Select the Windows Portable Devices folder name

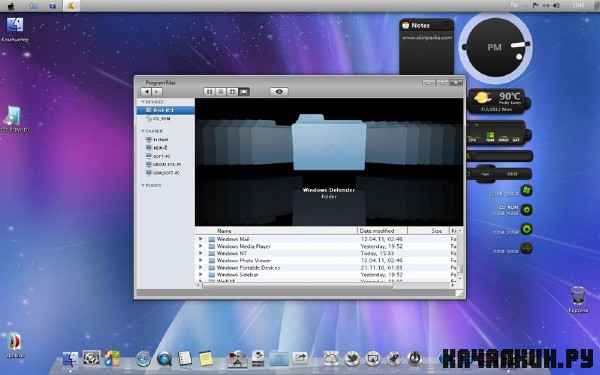tap(248, 267)
